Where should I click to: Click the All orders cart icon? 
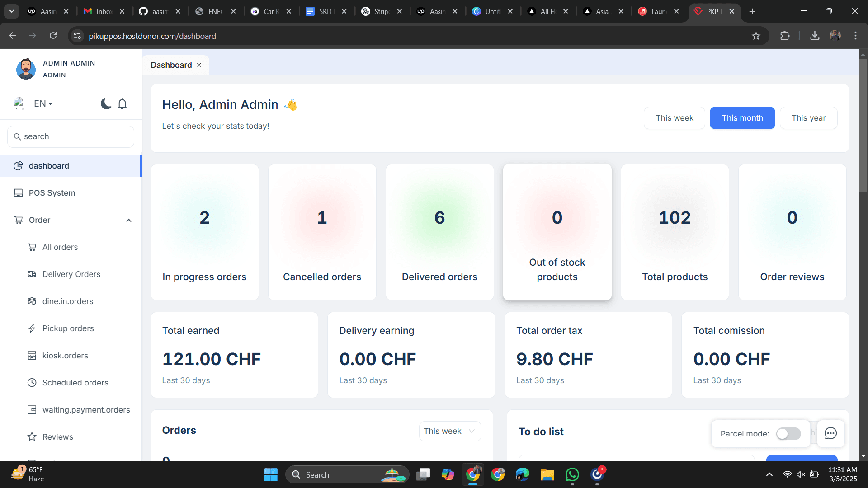pos(32,247)
